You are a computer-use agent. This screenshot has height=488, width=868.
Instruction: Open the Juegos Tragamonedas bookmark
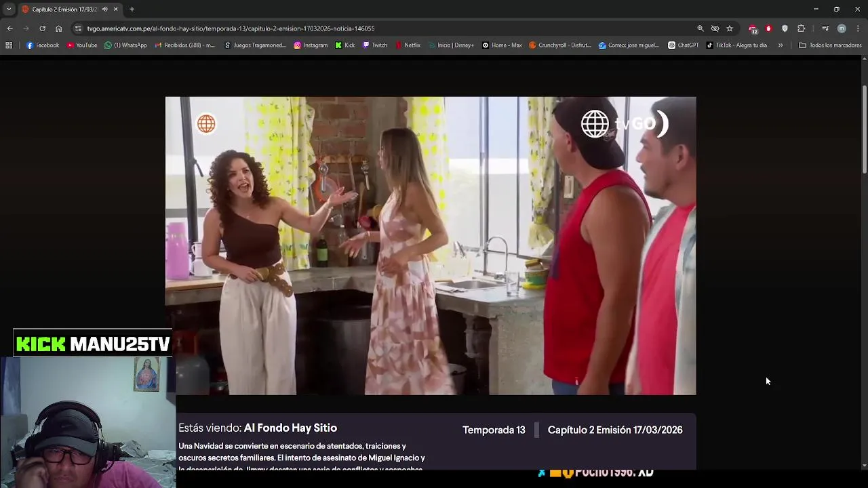tap(255, 45)
